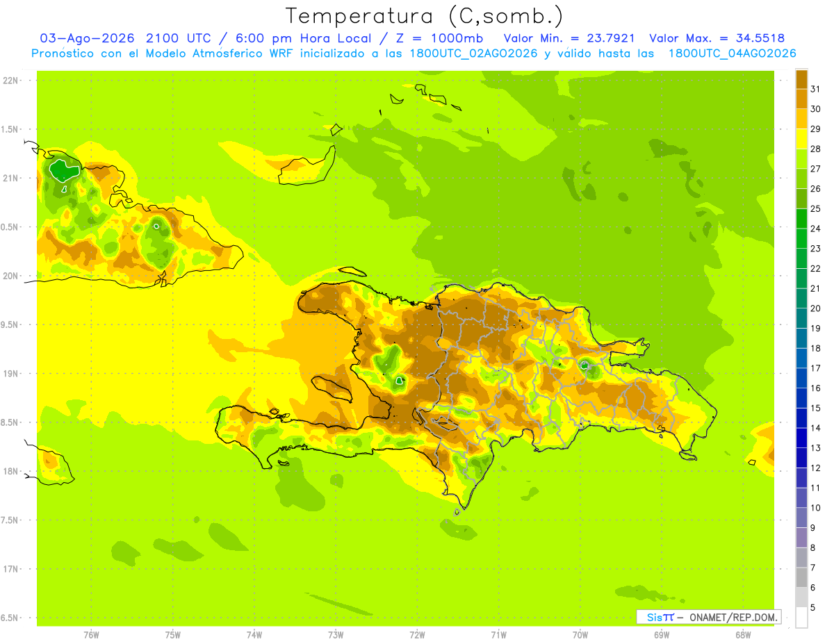Click the '24' color bar label
This screenshot has height=644, width=834.
pos(817,229)
